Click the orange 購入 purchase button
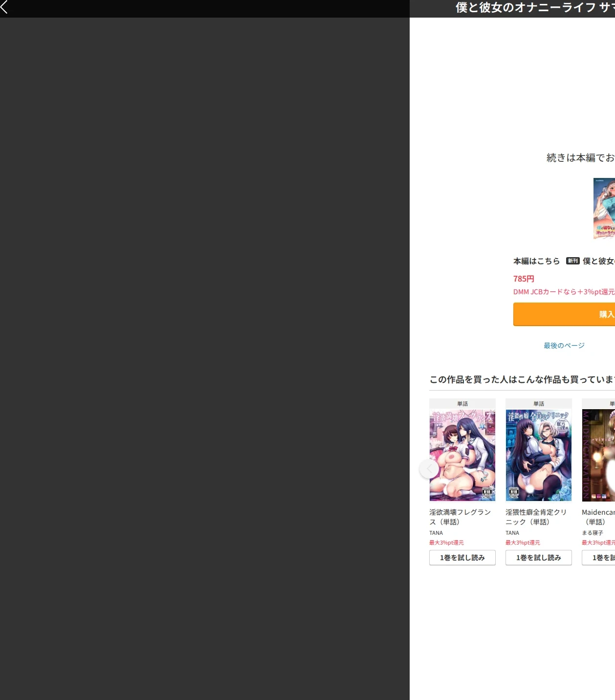 564,314
